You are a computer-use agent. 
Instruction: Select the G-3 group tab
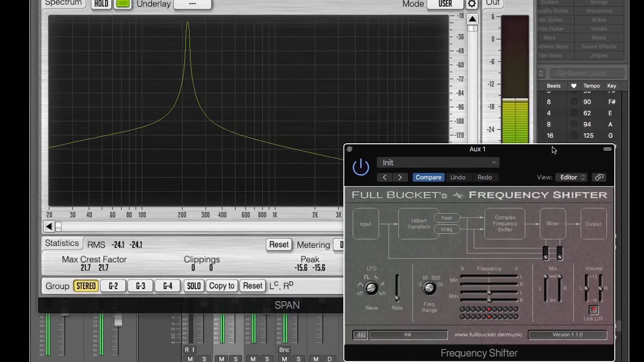click(140, 286)
